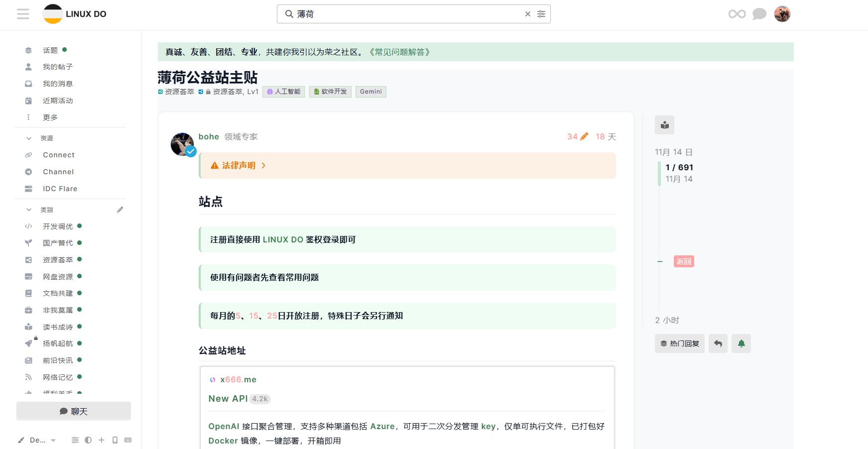View post edit history 34 pencil
Image resolution: width=868 pixels, height=449 pixels.
[578, 136]
